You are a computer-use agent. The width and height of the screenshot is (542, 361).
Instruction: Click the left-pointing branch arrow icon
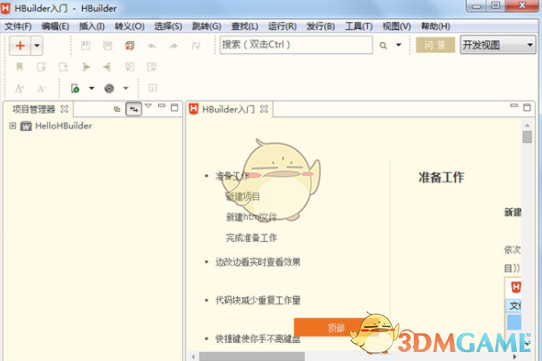point(107,67)
